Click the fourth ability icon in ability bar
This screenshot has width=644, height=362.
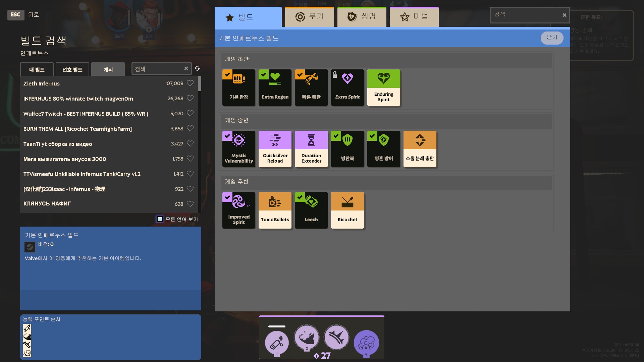pyautogui.click(x=366, y=343)
